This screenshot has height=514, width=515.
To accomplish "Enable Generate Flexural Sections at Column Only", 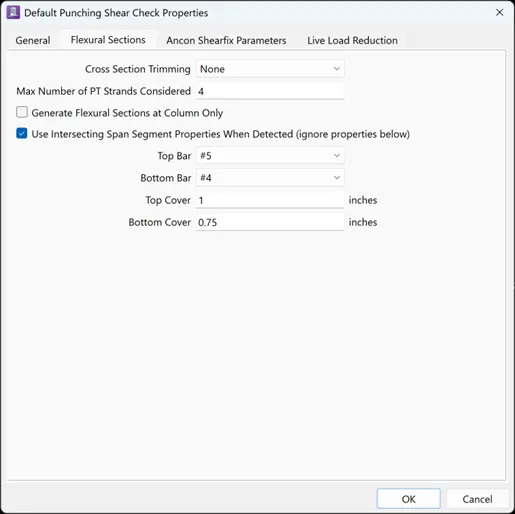I will (x=22, y=112).
